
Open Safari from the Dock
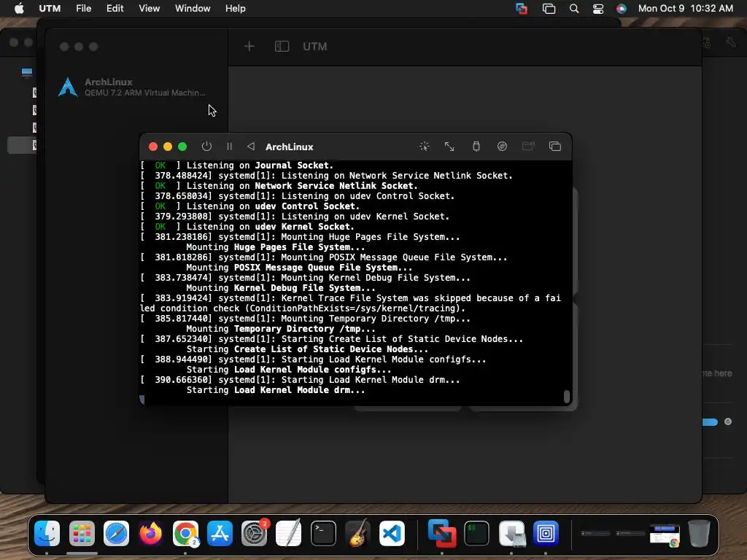tap(116, 533)
